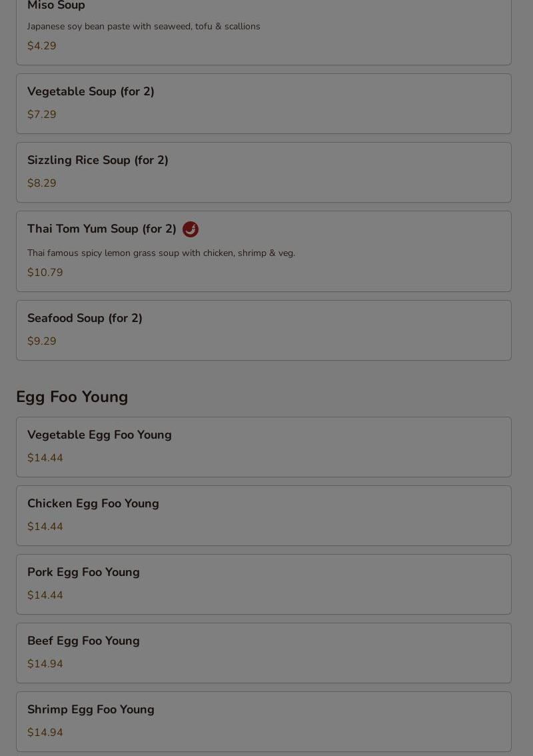Image resolution: width=533 pixels, height=756 pixels.
Task: Click the spicy chili pepper icon
Action: (191, 229)
